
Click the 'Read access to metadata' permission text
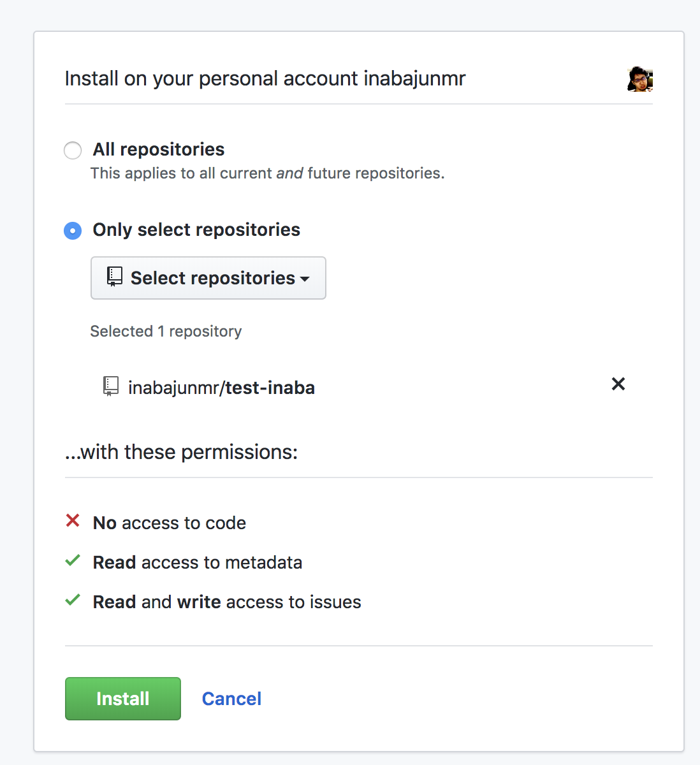[x=198, y=562]
